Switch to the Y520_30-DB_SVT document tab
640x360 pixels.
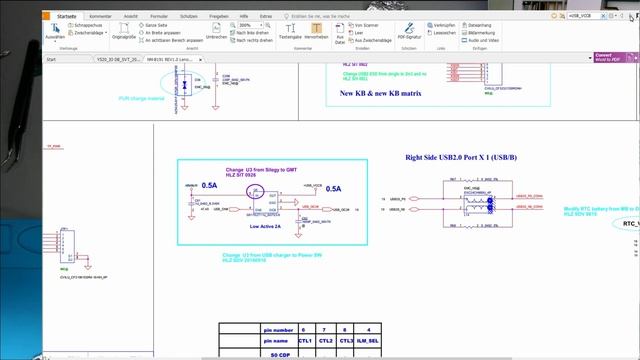pyautogui.click(x=118, y=60)
